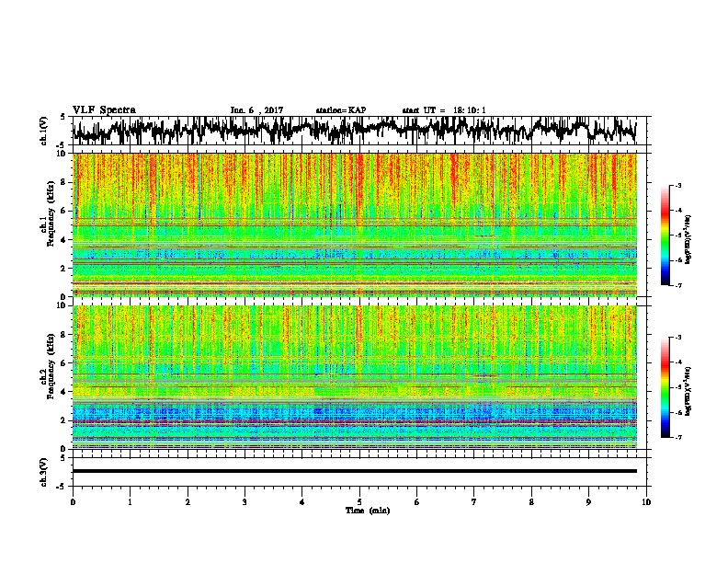Click time axis tick label "10"
The height and width of the screenshot is (563, 728).
(646, 502)
